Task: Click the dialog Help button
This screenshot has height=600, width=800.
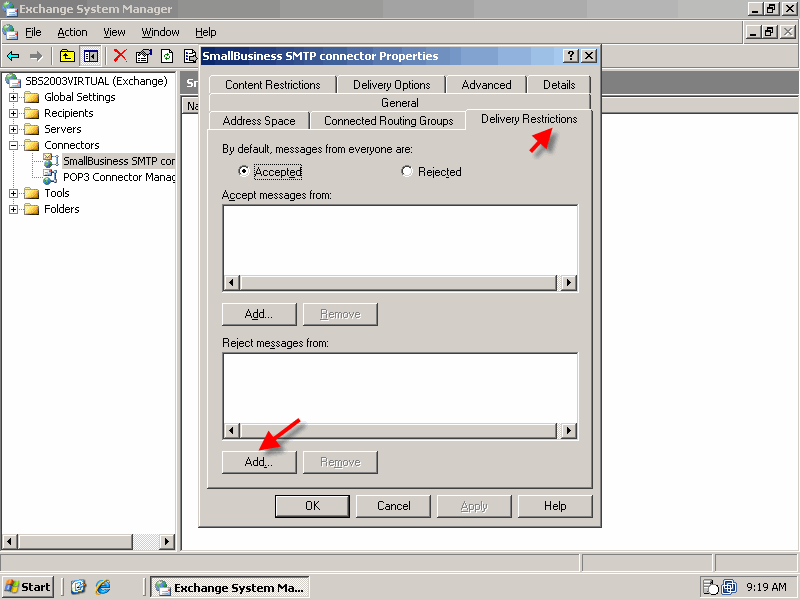Action: tap(555, 506)
